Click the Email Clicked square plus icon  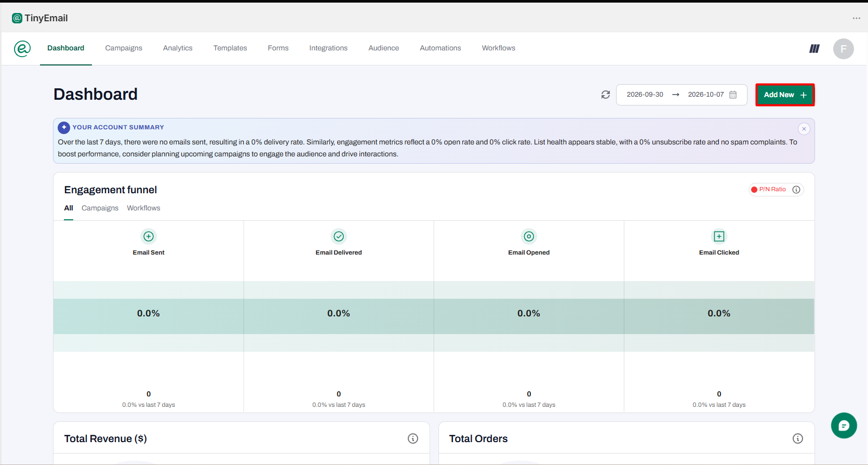719,236
